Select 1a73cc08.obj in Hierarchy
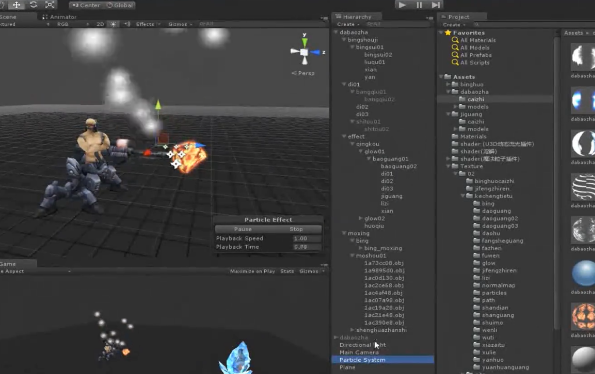Image resolution: width=595 pixels, height=374 pixels. [x=384, y=263]
